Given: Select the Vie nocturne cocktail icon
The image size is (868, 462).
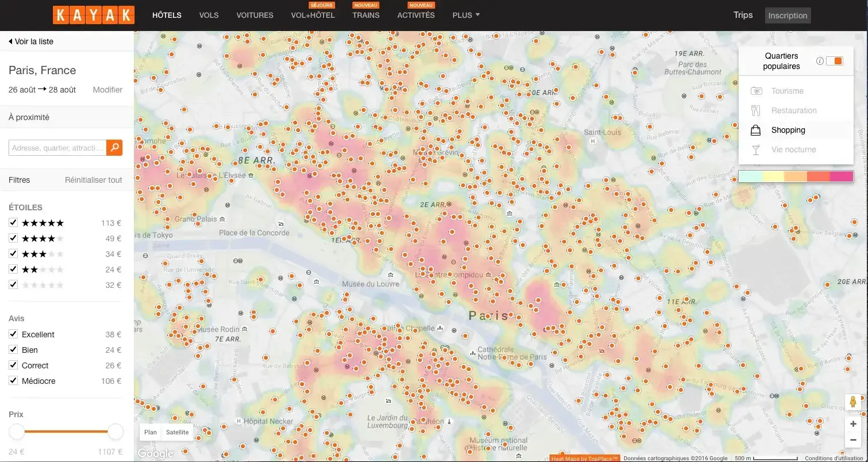Looking at the screenshot, I should pyautogui.click(x=756, y=149).
